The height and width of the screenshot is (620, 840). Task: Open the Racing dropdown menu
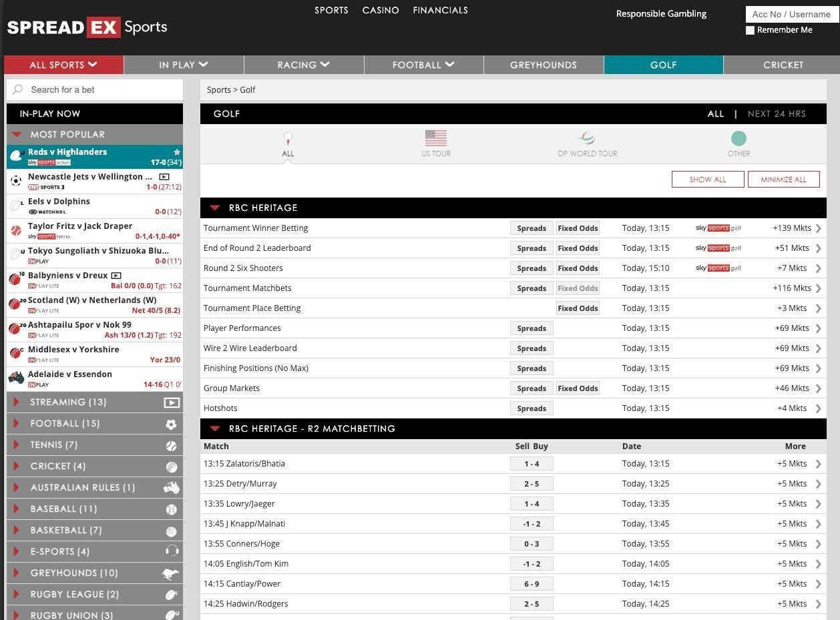[304, 65]
